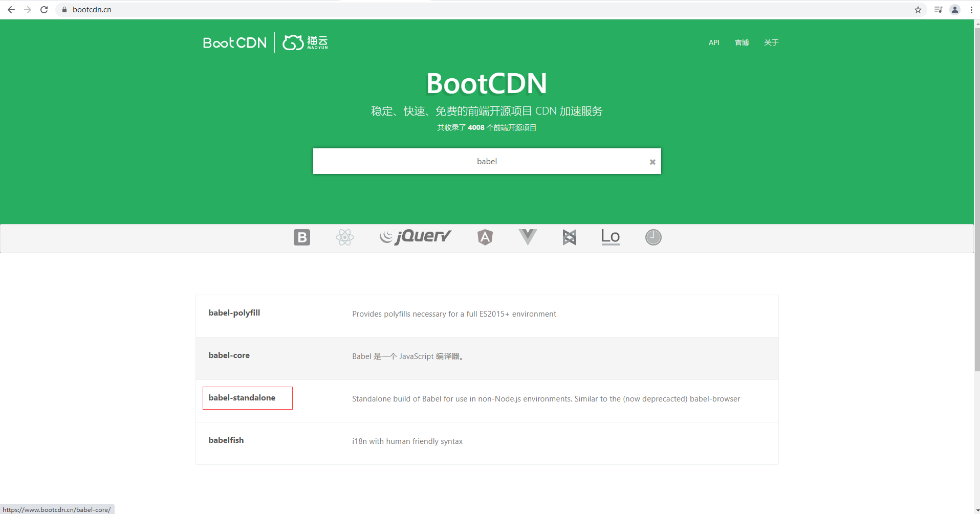980x514 pixels.
Task: Go back with the browser back arrow
Action: pos(11,10)
